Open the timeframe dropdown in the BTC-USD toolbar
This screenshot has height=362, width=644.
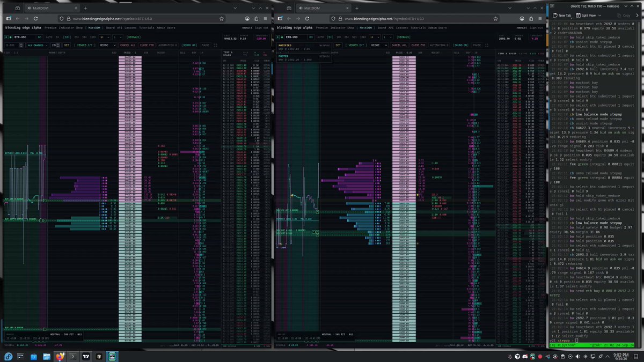106,37
